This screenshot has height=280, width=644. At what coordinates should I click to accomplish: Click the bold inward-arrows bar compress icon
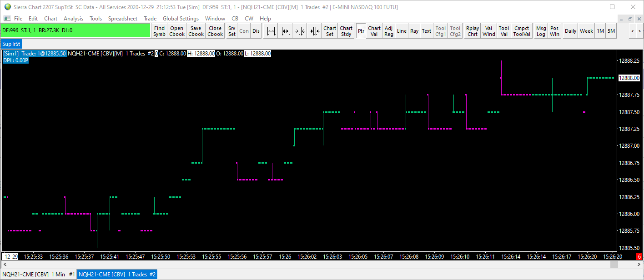pyautogui.click(x=315, y=31)
